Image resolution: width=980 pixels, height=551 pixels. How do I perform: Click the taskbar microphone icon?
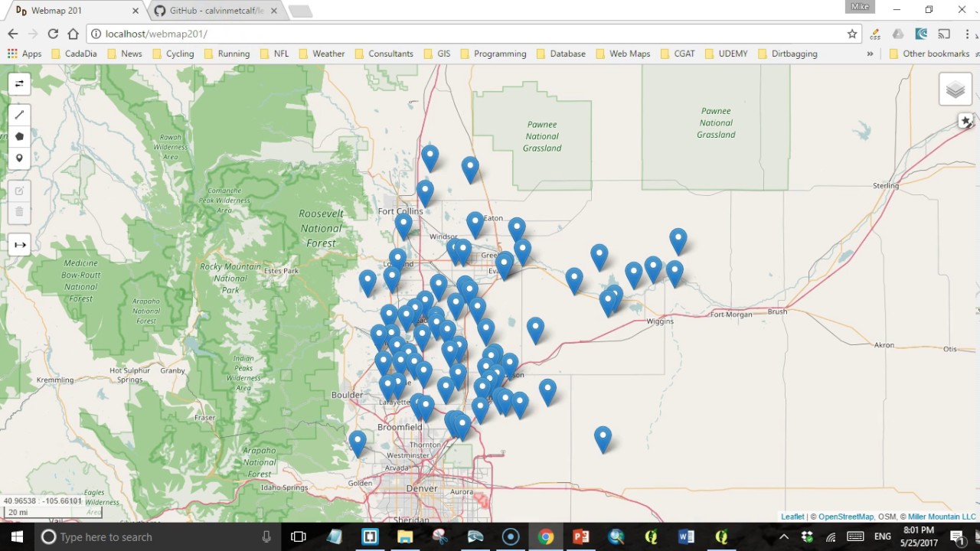[266, 537]
